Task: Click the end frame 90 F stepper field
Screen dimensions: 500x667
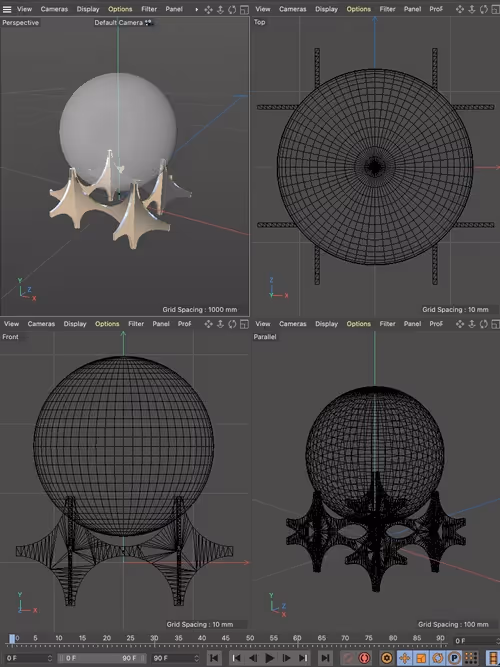Action: (176, 658)
